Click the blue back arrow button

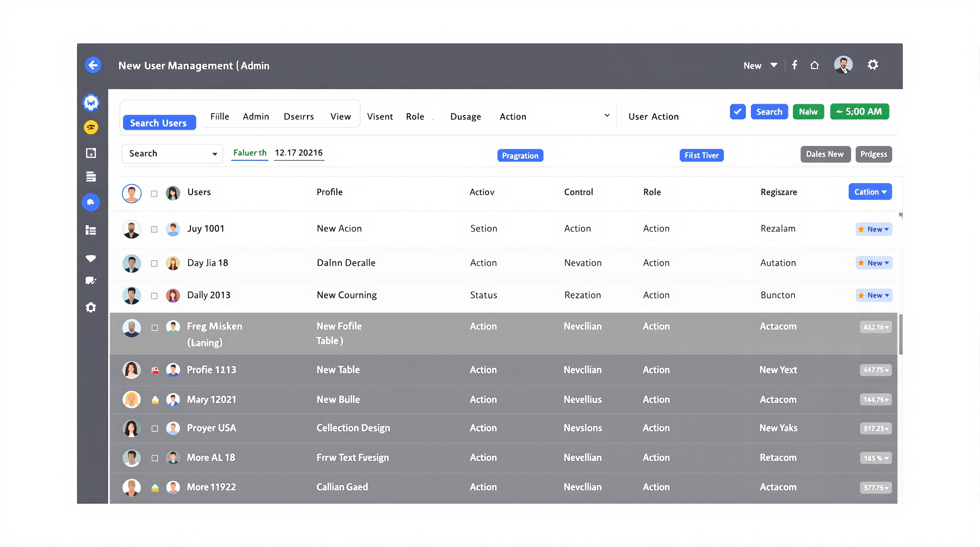point(93,65)
